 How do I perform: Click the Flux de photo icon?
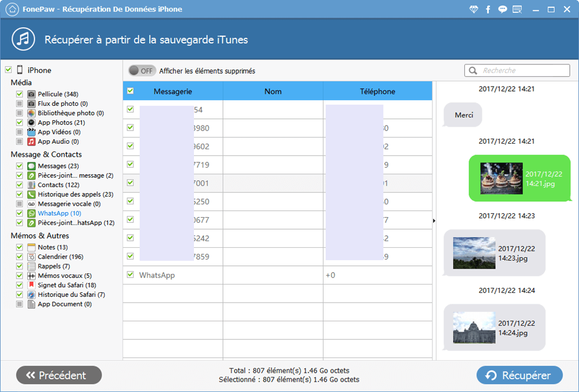tap(32, 104)
